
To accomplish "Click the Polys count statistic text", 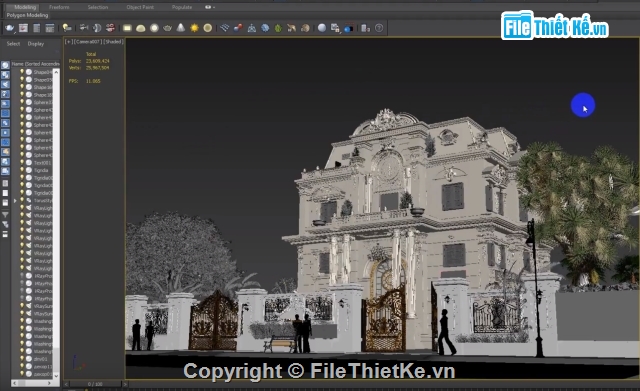I will tap(89, 61).
